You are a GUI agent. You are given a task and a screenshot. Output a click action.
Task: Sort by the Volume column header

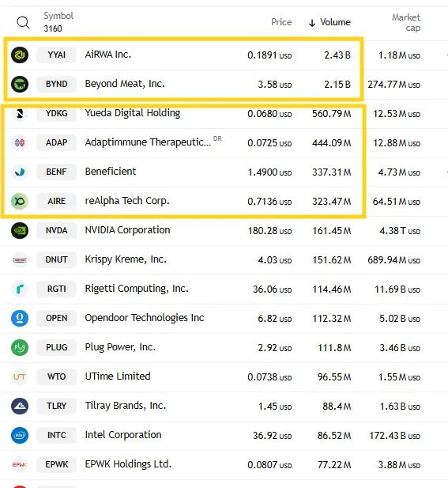tap(329, 22)
